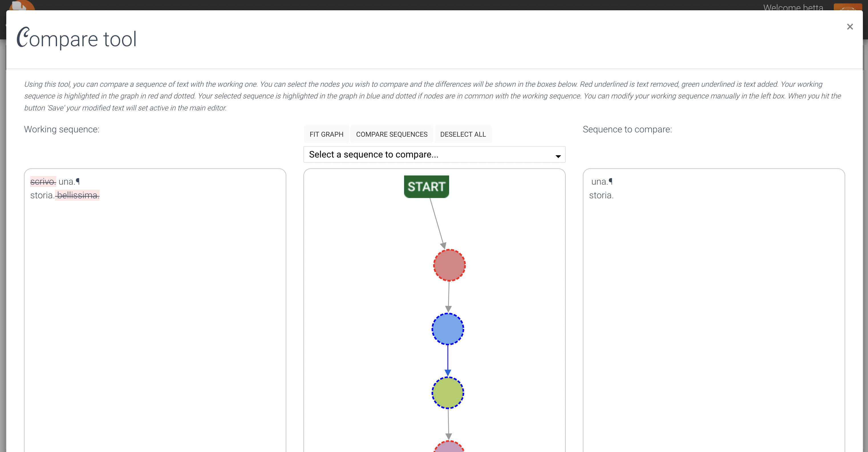Select the purple node at graph bottom
The image size is (868, 452).
[x=449, y=447]
